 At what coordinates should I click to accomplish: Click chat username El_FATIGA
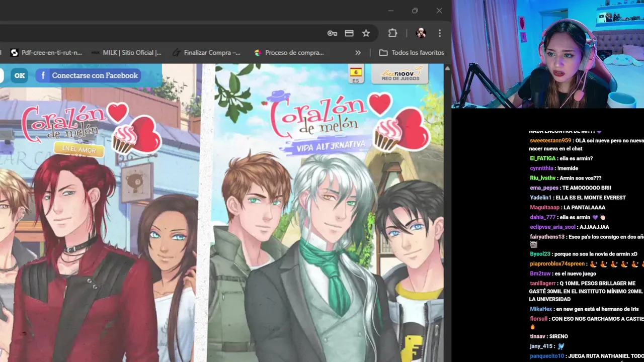pos(542,158)
